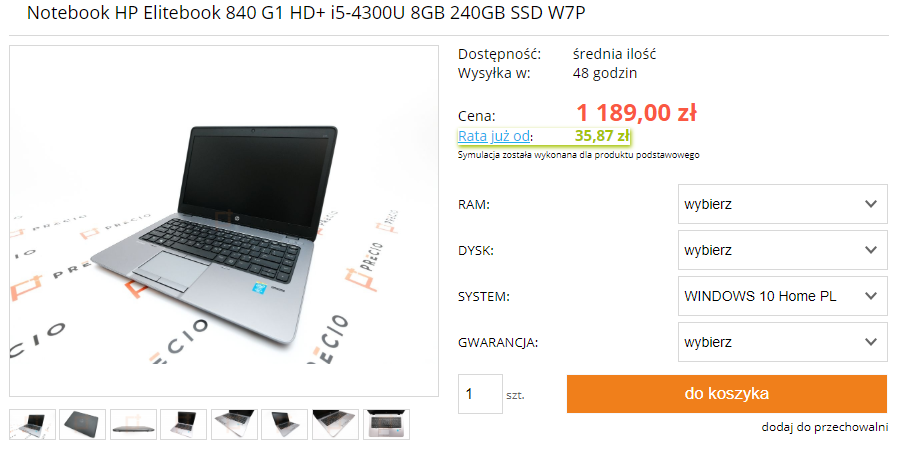The height and width of the screenshot is (456, 897).
Task: View the seventh thumbnail showing the keyboard edge
Action: [336, 425]
